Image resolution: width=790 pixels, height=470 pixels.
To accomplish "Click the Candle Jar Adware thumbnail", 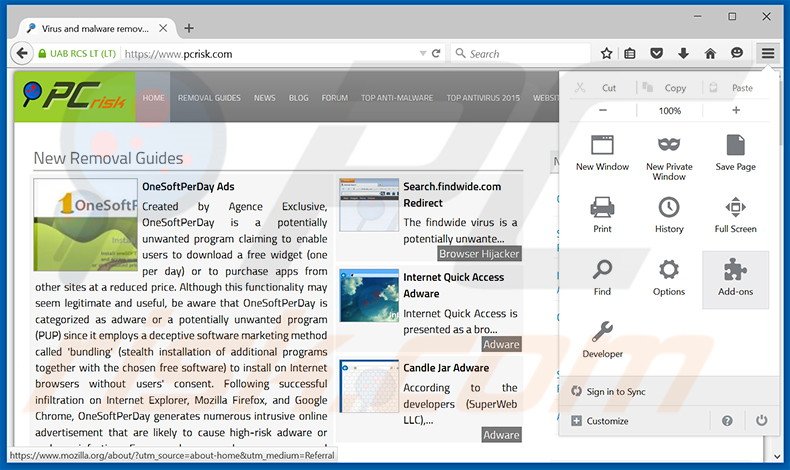I will click(369, 386).
